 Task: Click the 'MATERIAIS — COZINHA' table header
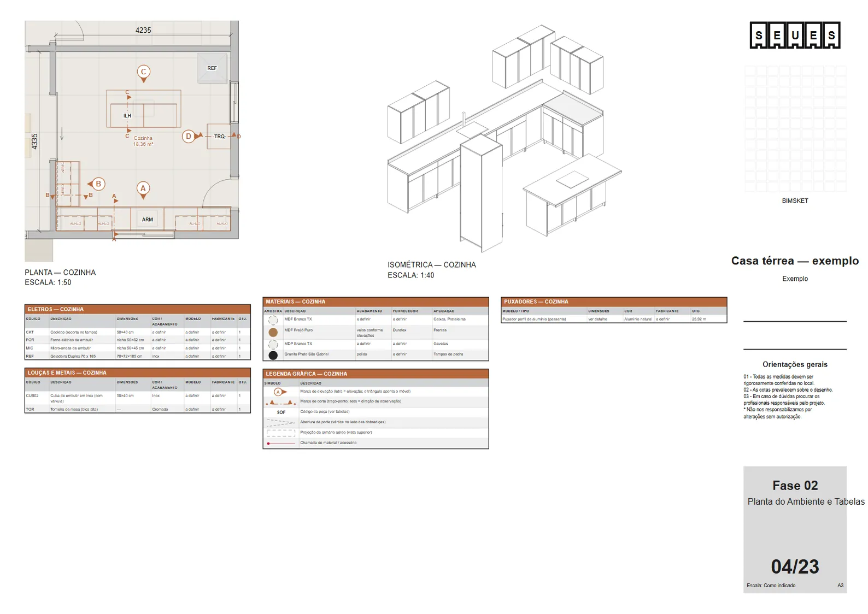coord(376,302)
